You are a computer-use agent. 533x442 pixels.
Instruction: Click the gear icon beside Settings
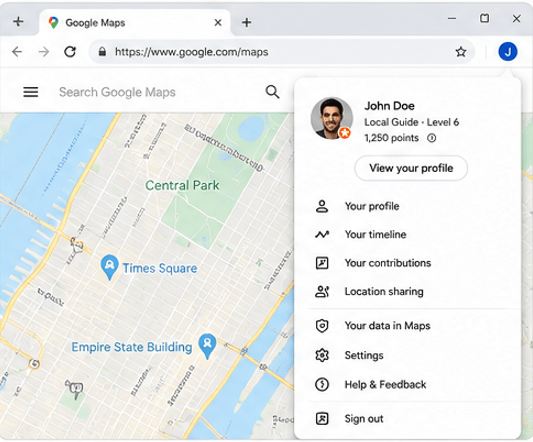coord(322,355)
